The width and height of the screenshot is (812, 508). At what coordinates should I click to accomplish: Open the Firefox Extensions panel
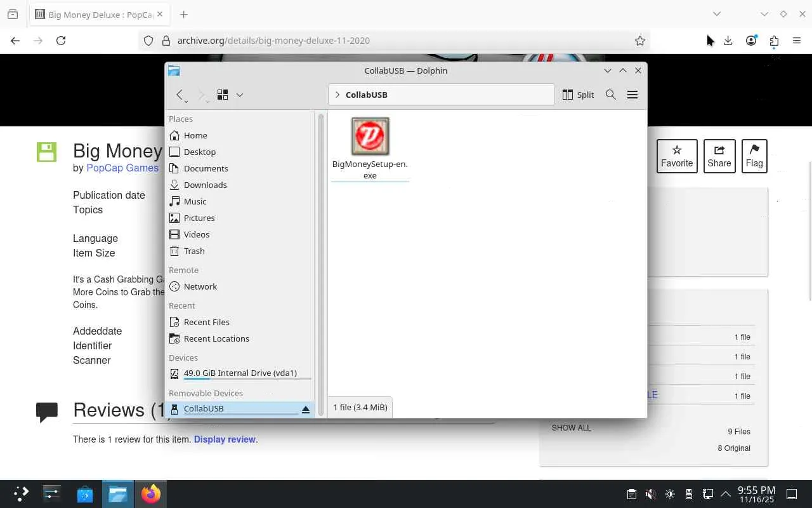click(x=774, y=41)
